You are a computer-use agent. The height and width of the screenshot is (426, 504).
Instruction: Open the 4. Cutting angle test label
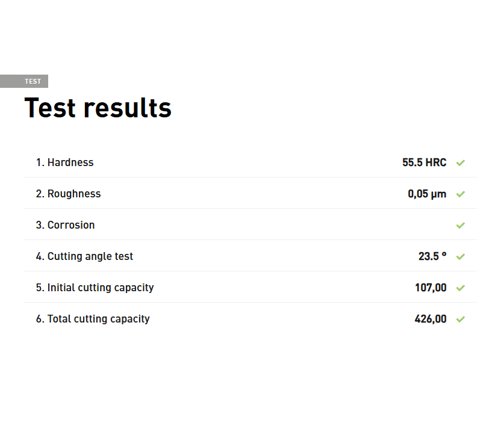click(x=84, y=256)
